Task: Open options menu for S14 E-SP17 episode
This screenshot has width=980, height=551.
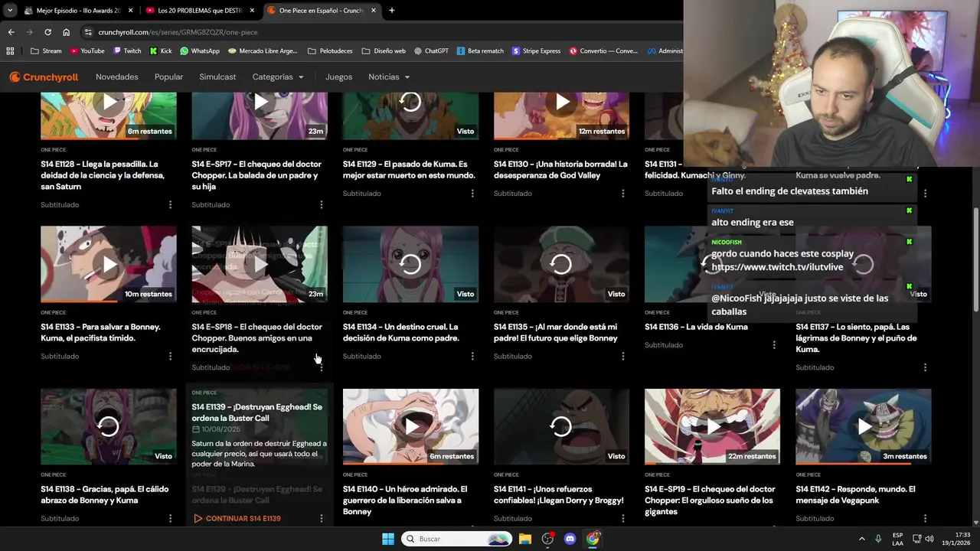Action: tap(321, 204)
